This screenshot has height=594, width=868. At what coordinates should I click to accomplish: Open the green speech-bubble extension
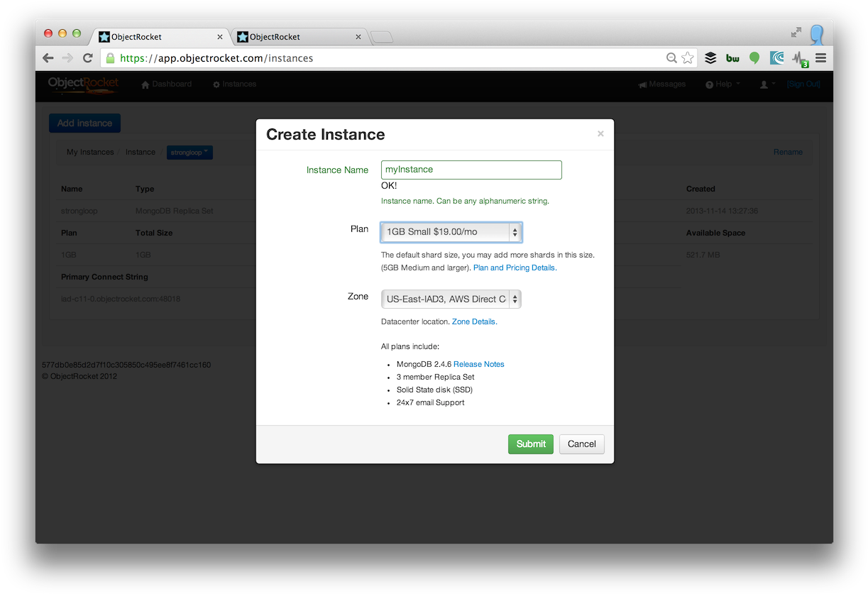pos(754,57)
